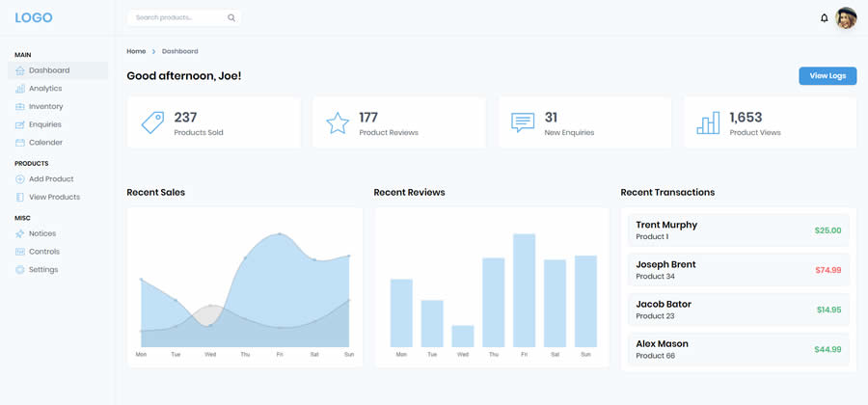Click the Settings gear icon in sidebar
The width and height of the screenshot is (868, 405).
pyautogui.click(x=20, y=270)
